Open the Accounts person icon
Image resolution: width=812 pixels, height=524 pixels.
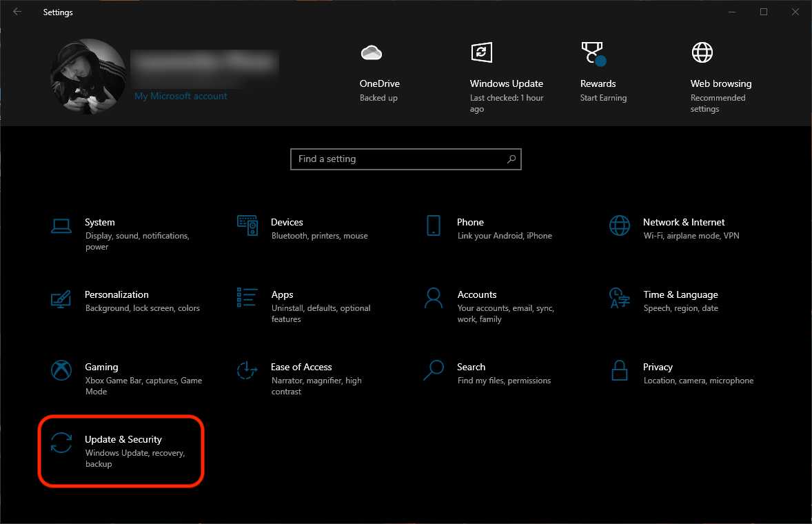point(434,298)
